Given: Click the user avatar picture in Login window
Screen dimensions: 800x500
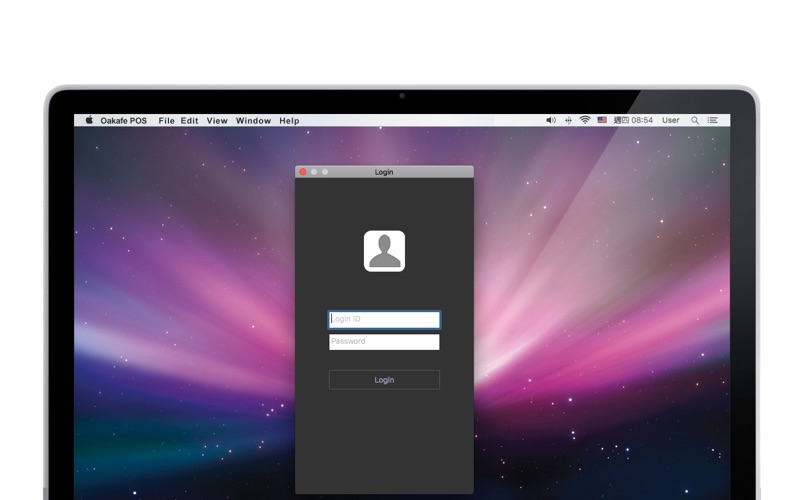Looking at the screenshot, I should pos(384,251).
